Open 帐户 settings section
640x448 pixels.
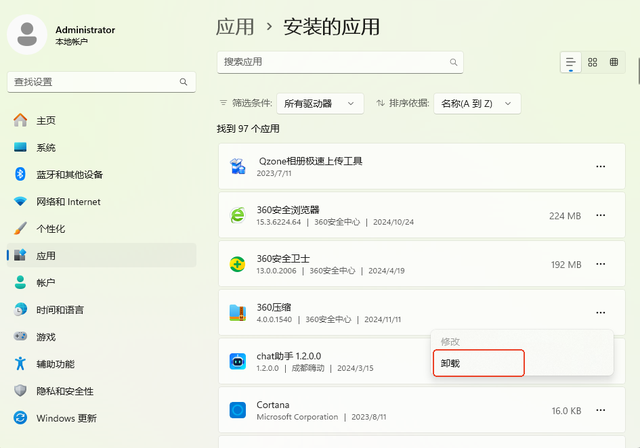102,283
